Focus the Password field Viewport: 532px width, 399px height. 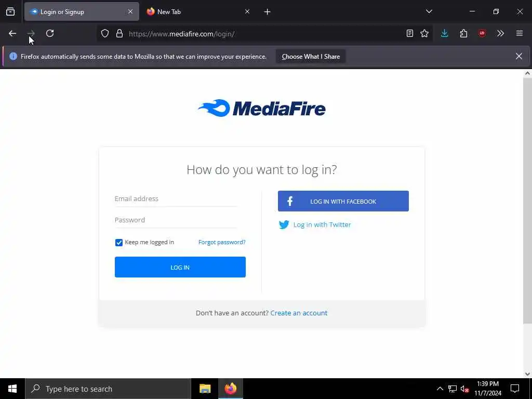[x=176, y=220]
